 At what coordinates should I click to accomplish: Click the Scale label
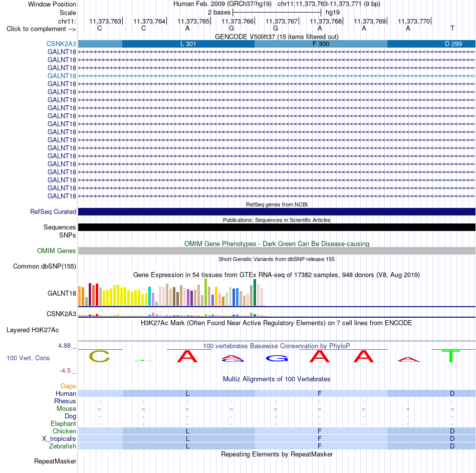(x=68, y=13)
